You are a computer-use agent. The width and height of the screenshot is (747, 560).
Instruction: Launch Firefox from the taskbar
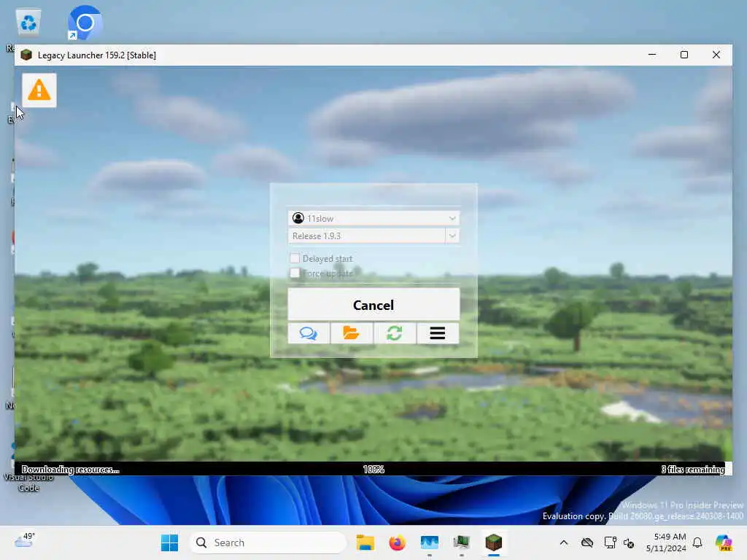pyautogui.click(x=397, y=542)
